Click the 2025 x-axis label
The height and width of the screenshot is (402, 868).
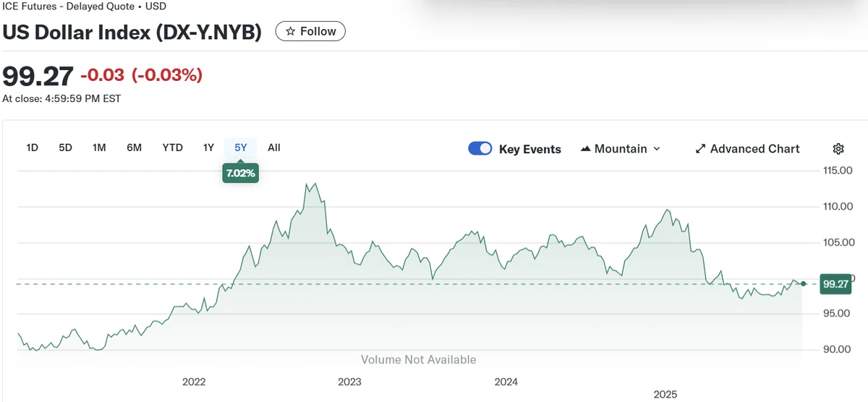tap(665, 394)
